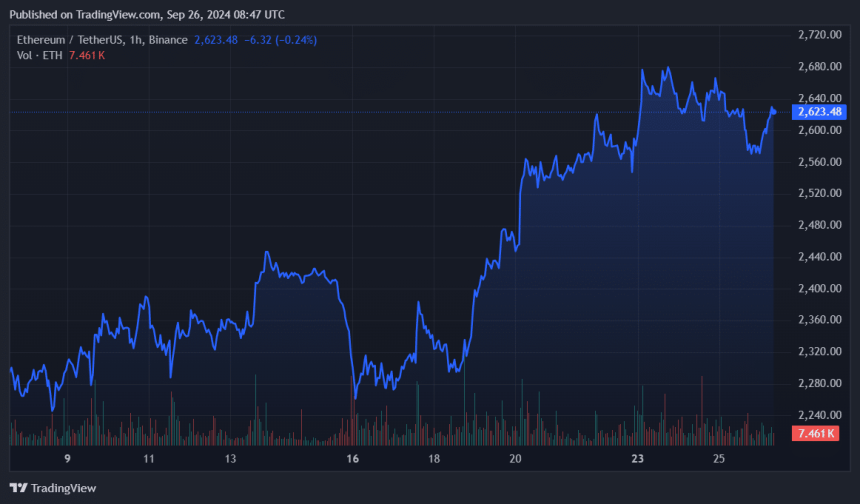This screenshot has width=860, height=504.
Task: Select date 20 on the time axis
Action: pos(515,458)
